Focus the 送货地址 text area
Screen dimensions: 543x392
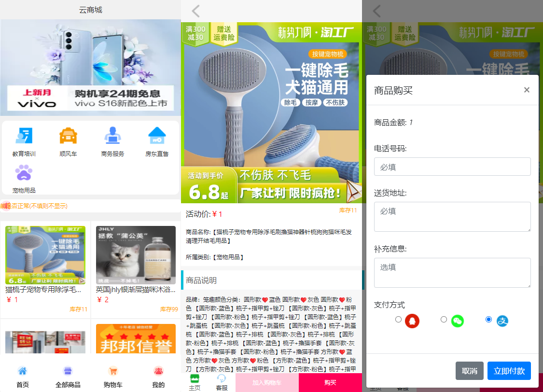[452, 217]
